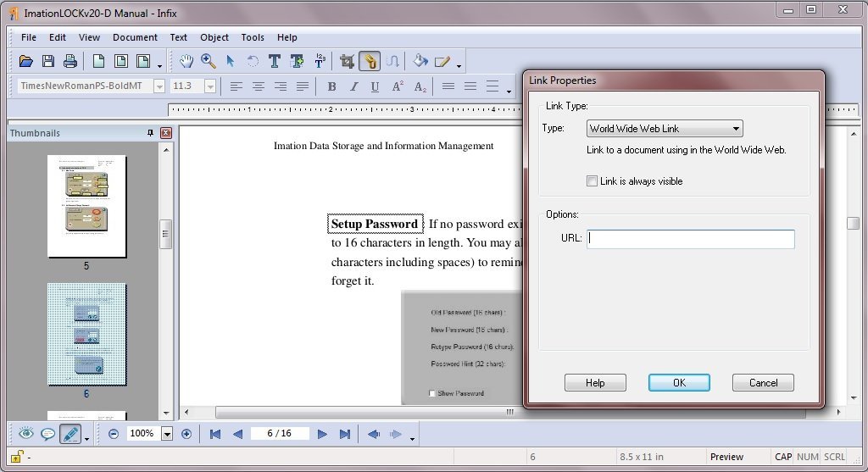Screen dimensions: 868x472
Task: Toggle the pencil edit mode button
Action: point(70,435)
